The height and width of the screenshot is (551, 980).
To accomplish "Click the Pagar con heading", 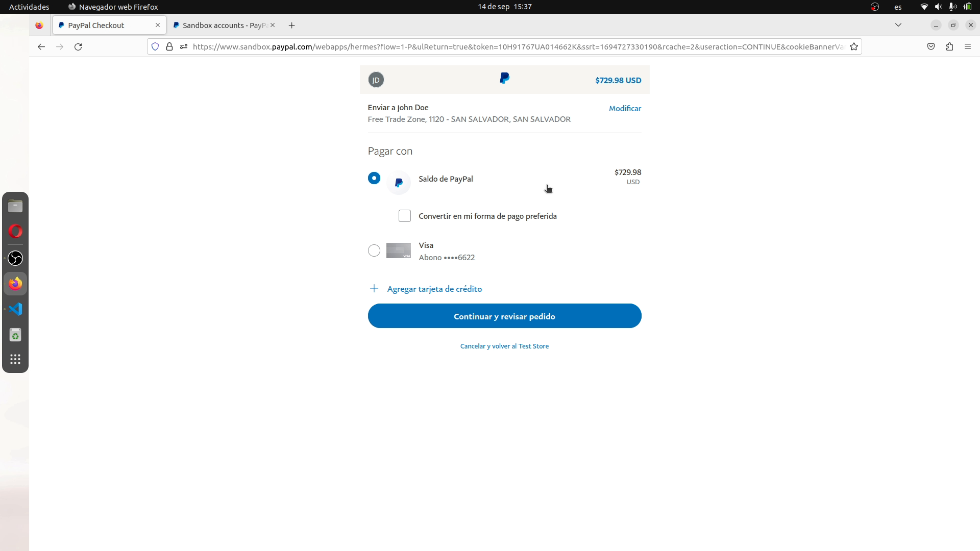I will [390, 151].
